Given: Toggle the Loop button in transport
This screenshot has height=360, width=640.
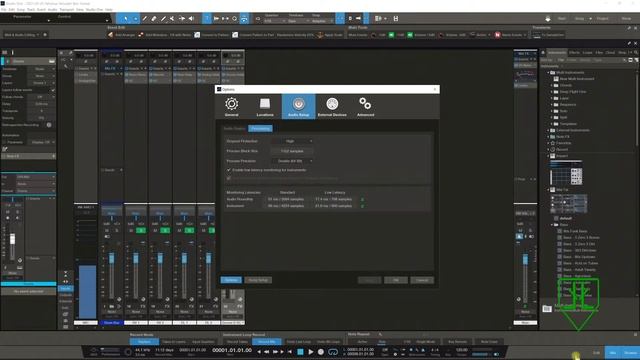Looking at the screenshot, I should [333, 351].
